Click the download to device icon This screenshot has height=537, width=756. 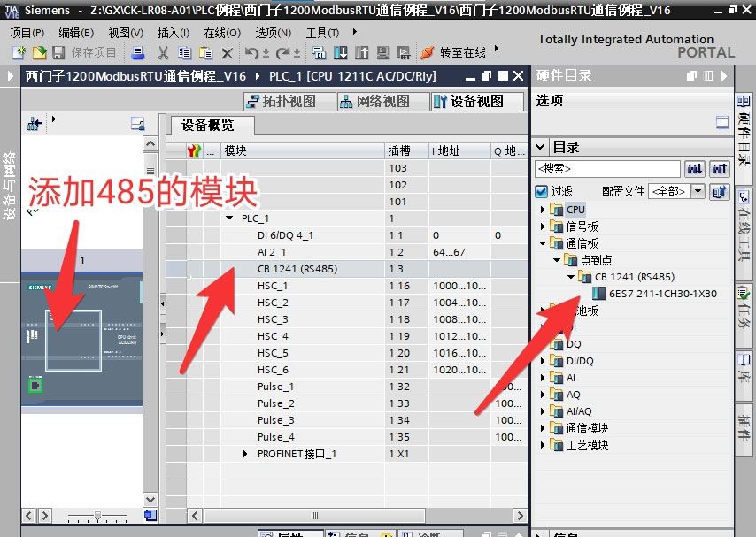pos(341,52)
